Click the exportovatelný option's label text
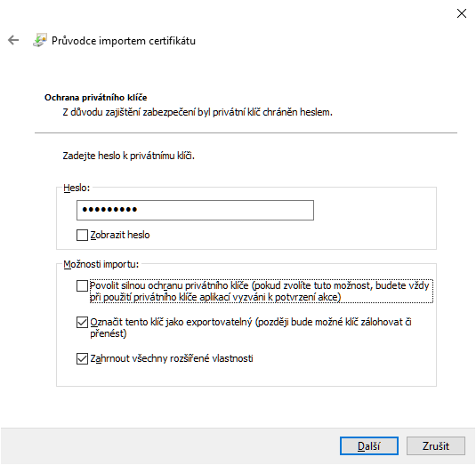This screenshot has width=476, height=465. point(251,327)
